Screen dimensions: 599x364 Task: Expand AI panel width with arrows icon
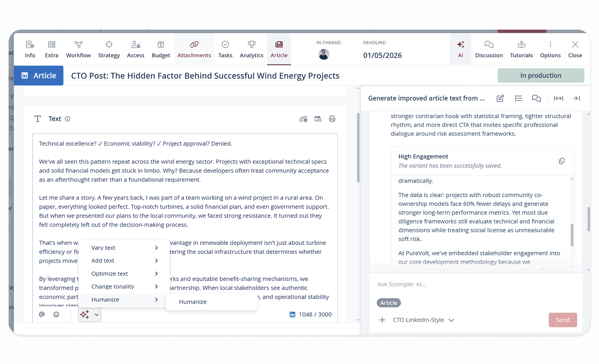pos(558,98)
